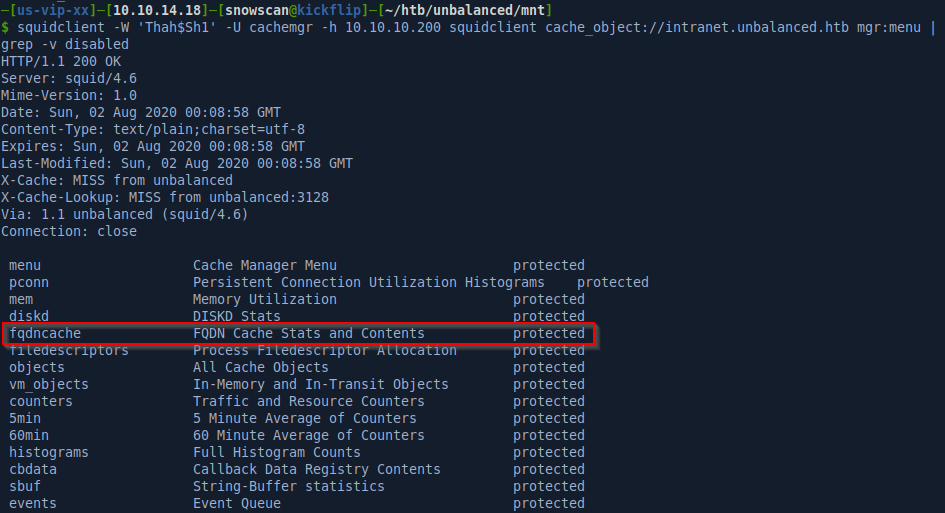Click the mem entry in the list

pyautogui.click(x=21, y=299)
